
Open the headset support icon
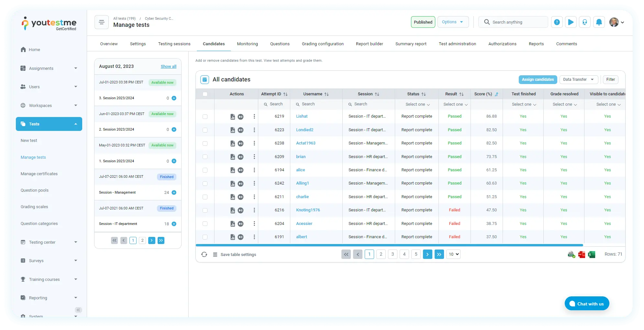click(584, 22)
